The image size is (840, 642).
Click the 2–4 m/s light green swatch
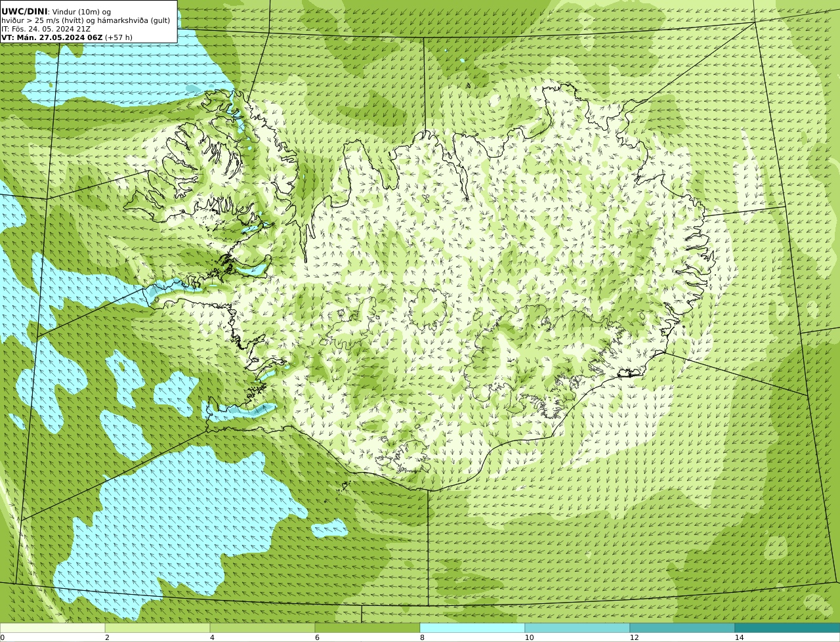(x=157, y=628)
